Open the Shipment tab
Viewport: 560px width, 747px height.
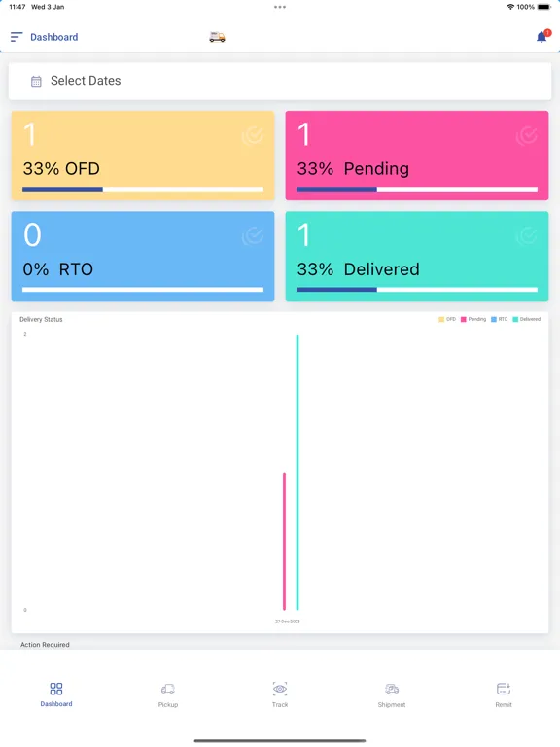[392, 695]
